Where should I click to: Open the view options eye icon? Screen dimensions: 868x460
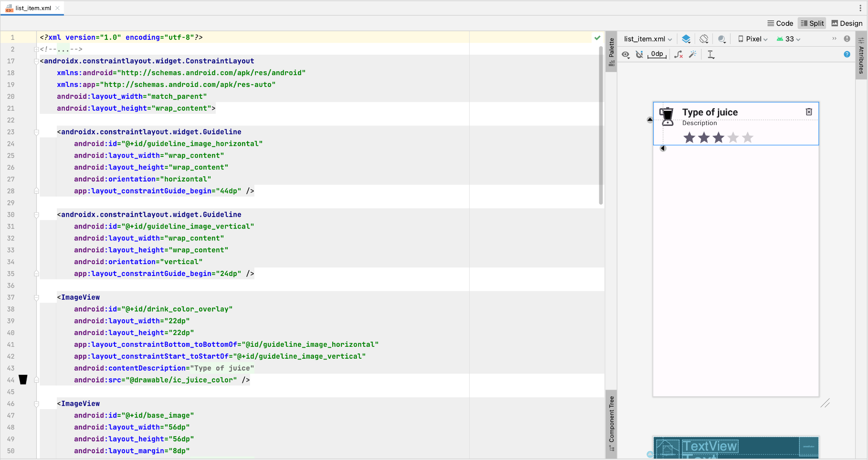[626, 54]
